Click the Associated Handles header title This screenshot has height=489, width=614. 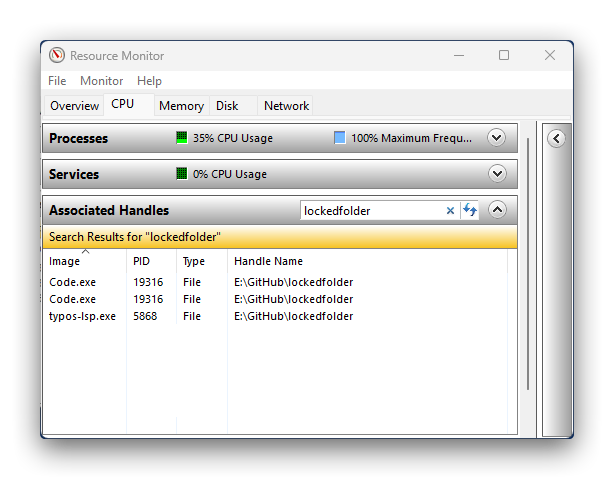(x=109, y=210)
